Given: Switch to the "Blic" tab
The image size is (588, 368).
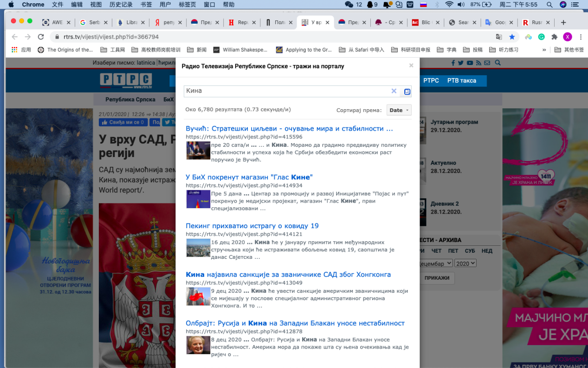Looking at the screenshot, I should [426, 22].
